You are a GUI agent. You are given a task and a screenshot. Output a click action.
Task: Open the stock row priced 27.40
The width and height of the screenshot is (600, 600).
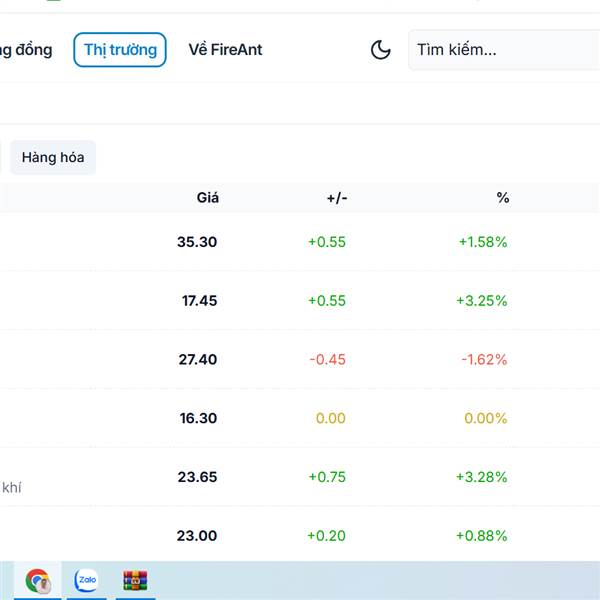point(197,360)
